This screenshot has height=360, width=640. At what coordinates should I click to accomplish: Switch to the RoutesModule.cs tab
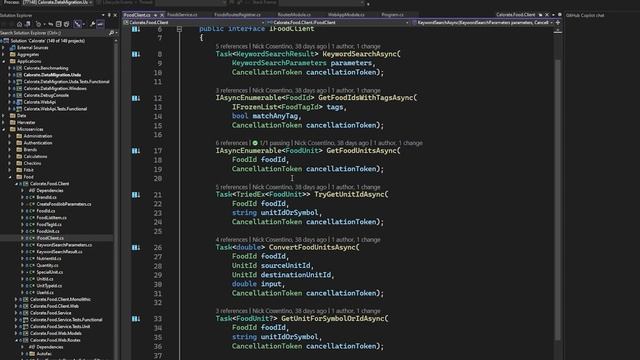click(294, 15)
